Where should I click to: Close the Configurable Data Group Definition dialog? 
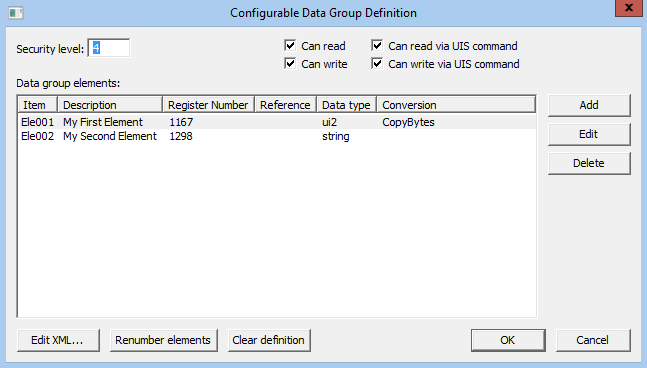coord(628,8)
